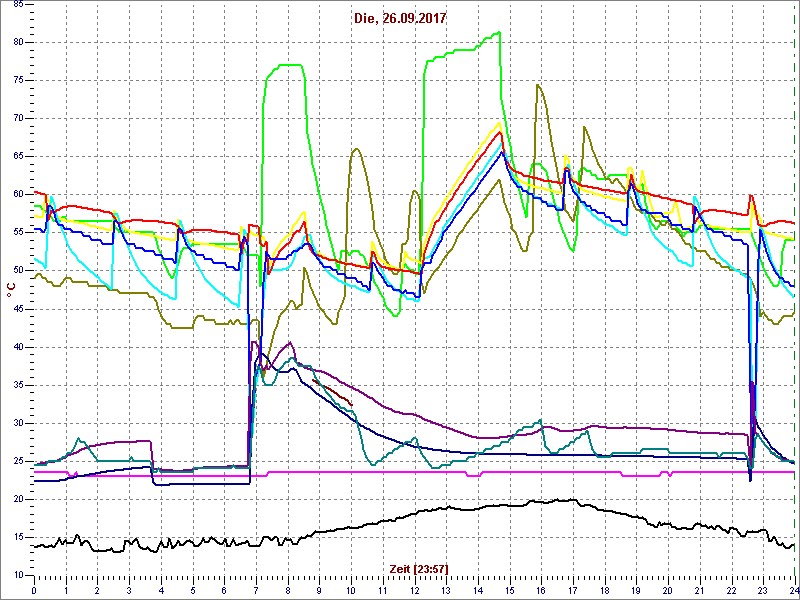
Task: Click the 3 hour label on the time axis
Action: [x=129, y=591]
